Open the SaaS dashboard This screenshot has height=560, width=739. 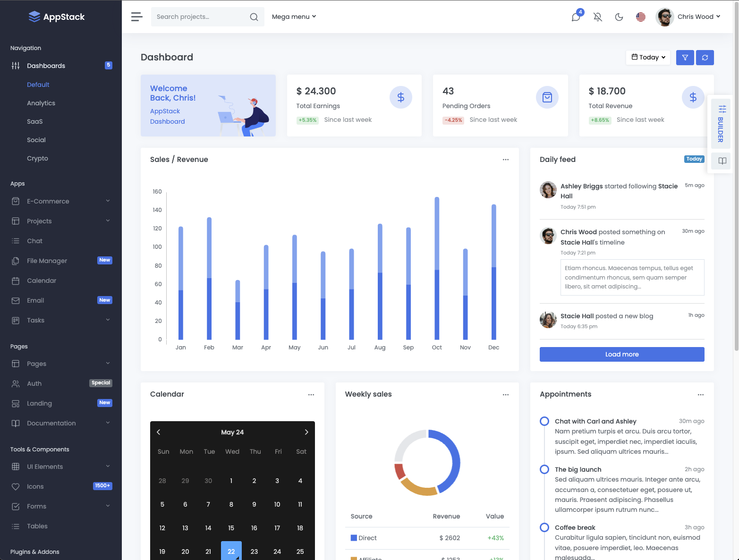coord(35,121)
